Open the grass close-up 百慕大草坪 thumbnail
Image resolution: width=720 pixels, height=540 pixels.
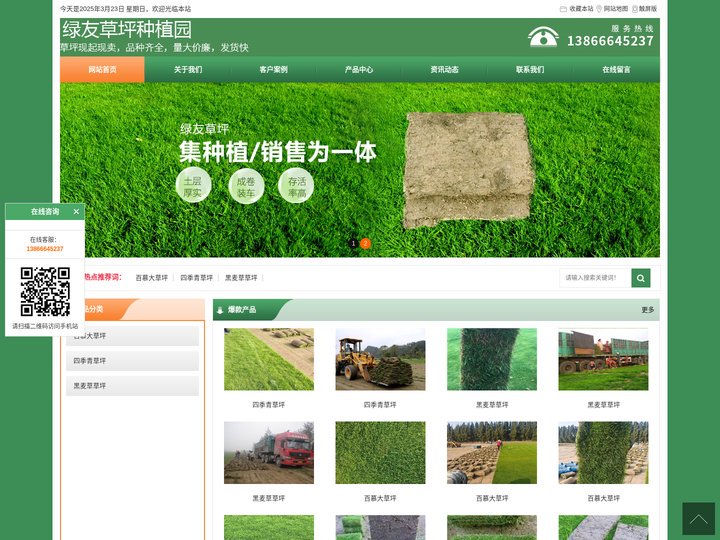[x=380, y=452]
